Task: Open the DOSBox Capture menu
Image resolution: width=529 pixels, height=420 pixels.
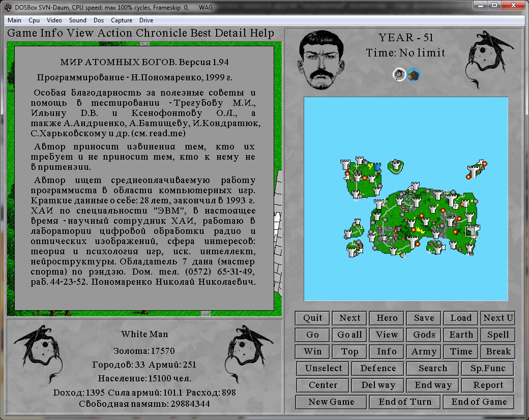Action: coord(121,20)
